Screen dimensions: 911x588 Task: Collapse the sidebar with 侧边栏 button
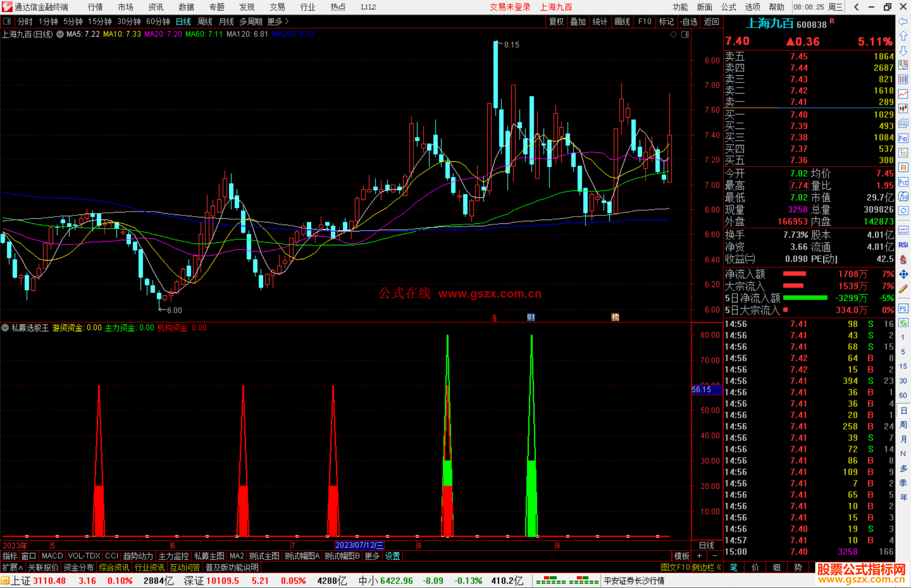pos(706,567)
